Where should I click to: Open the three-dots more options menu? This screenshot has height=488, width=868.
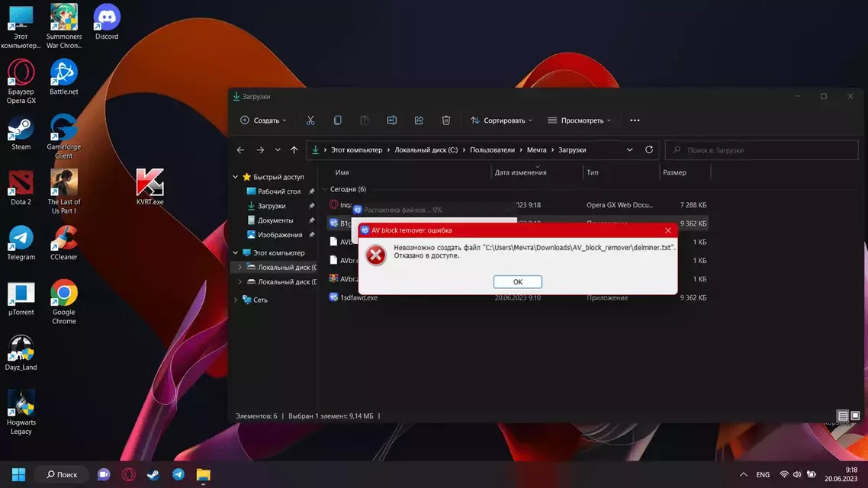(635, 120)
